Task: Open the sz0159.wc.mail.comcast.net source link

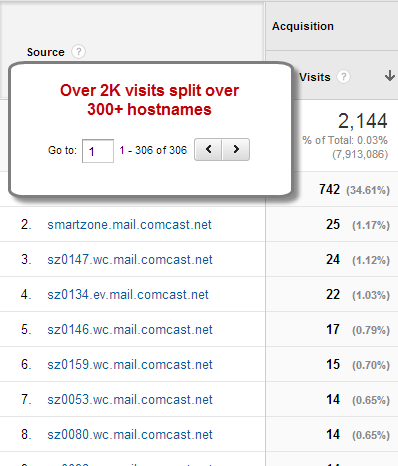Action: click(130, 365)
